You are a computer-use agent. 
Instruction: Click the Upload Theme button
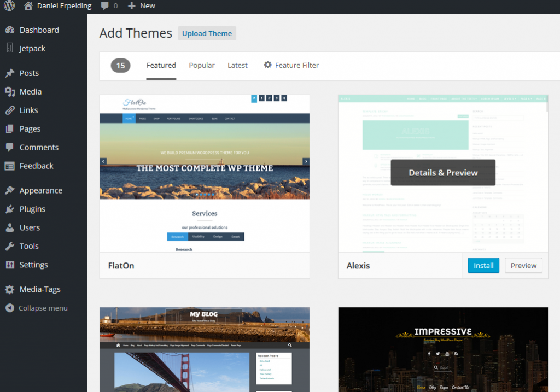[207, 33]
